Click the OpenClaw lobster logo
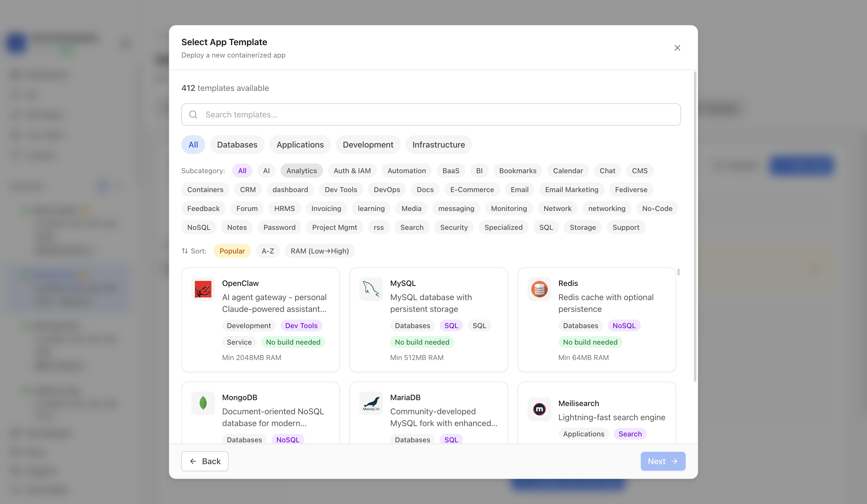The image size is (867, 504). point(203,289)
